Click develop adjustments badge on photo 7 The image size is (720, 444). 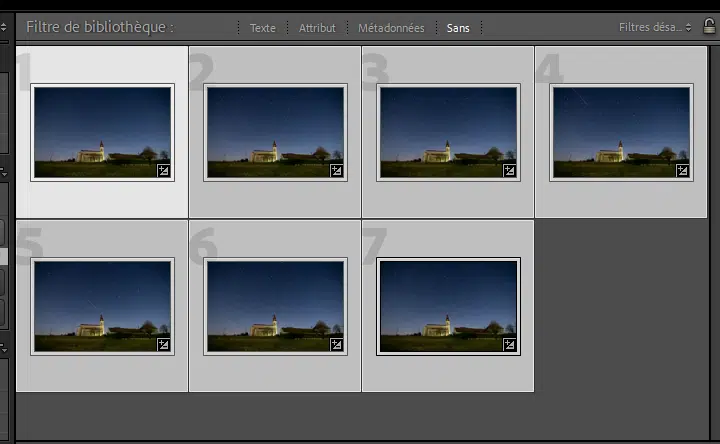509,345
